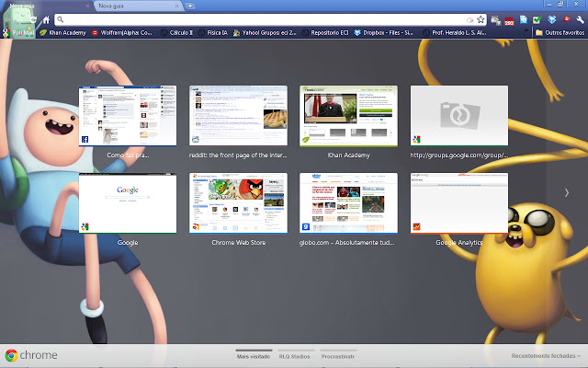This screenshot has height=368, width=588.
Task: Click the Facebook favicon on first thumbnail
Action: [x=85, y=139]
